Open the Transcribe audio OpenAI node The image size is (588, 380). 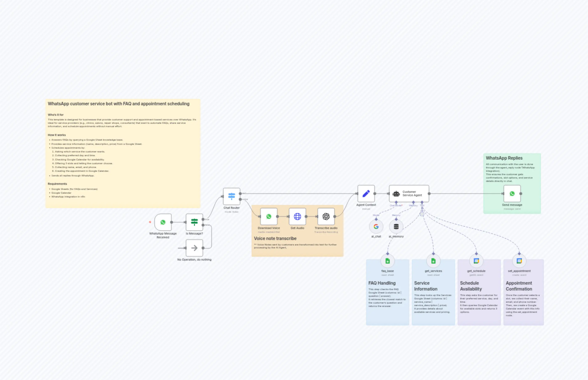click(326, 216)
